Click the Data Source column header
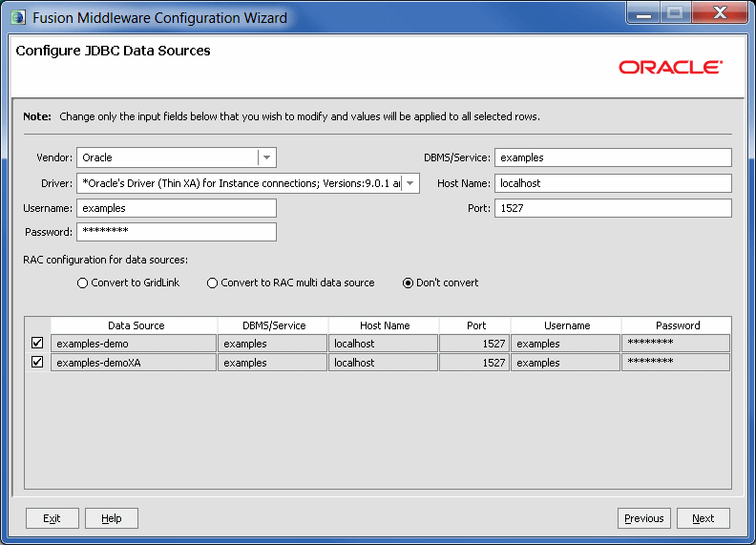This screenshot has width=756, height=545. point(134,325)
